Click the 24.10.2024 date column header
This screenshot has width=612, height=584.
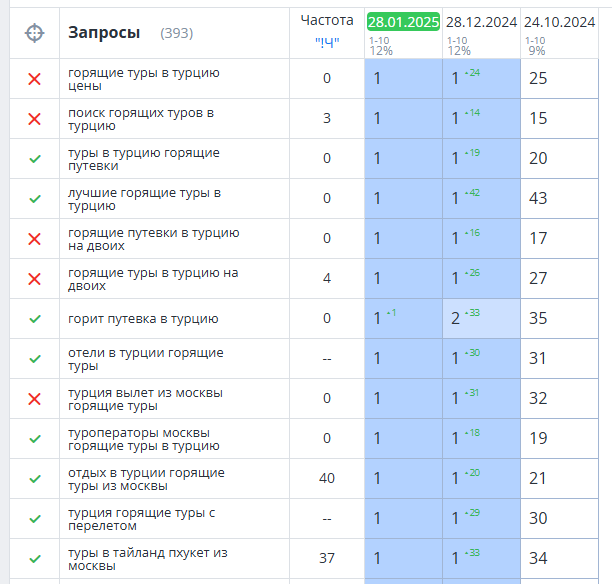coord(559,22)
